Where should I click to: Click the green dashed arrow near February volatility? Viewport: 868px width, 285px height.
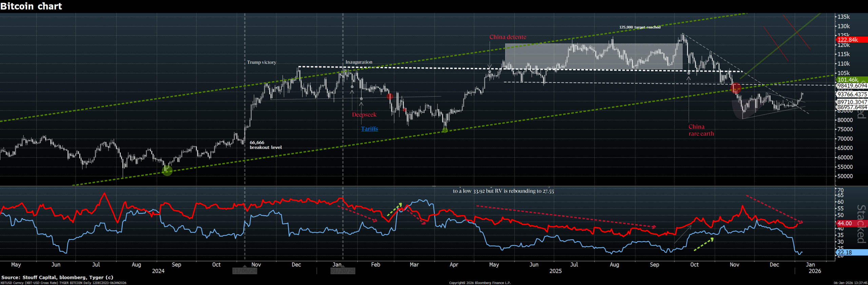pyautogui.click(x=395, y=209)
